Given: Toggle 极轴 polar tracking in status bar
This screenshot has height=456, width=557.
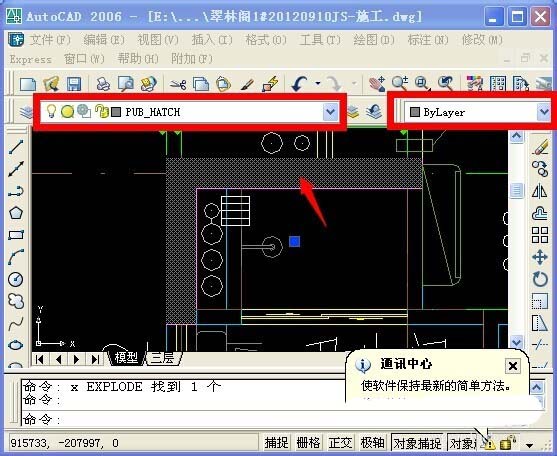Looking at the screenshot, I should point(372,443).
